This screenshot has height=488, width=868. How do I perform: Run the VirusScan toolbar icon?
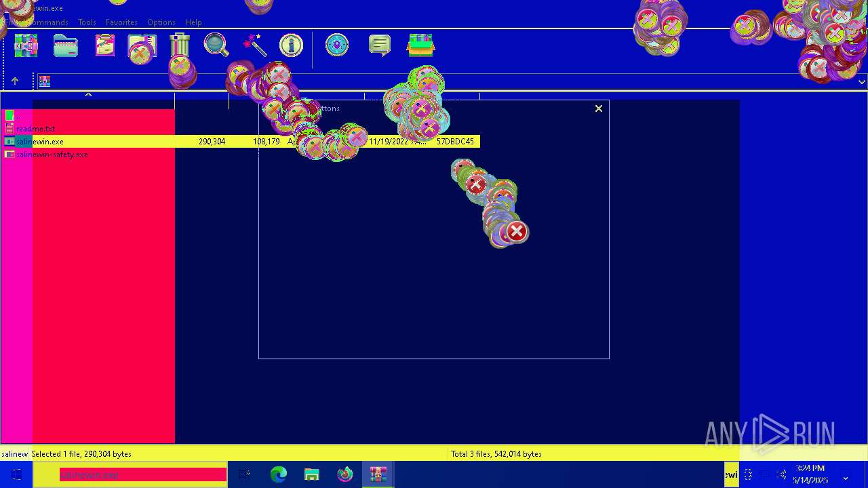(337, 45)
